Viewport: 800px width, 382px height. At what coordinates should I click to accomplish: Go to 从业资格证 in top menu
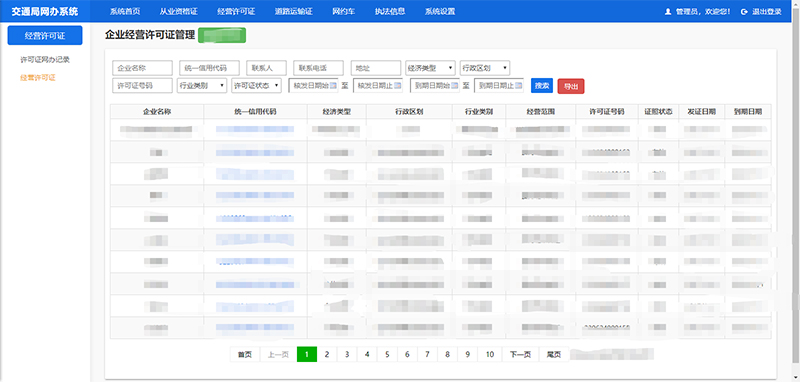[179, 11]
